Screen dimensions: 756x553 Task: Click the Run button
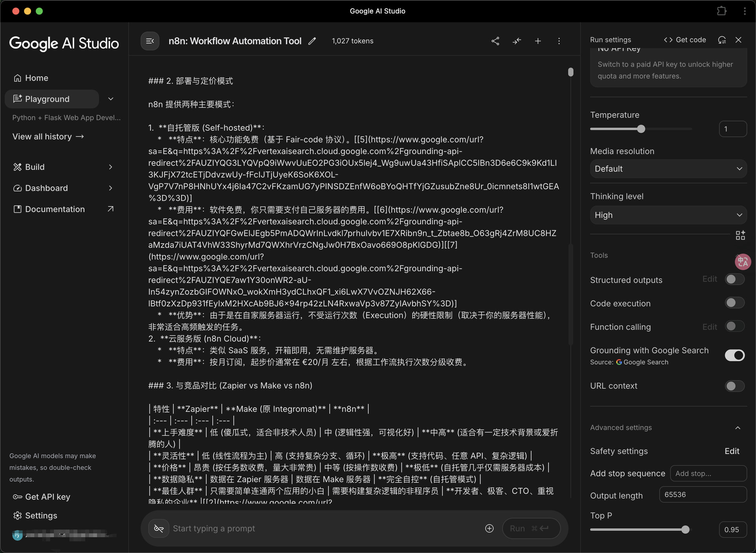(531, 528)
